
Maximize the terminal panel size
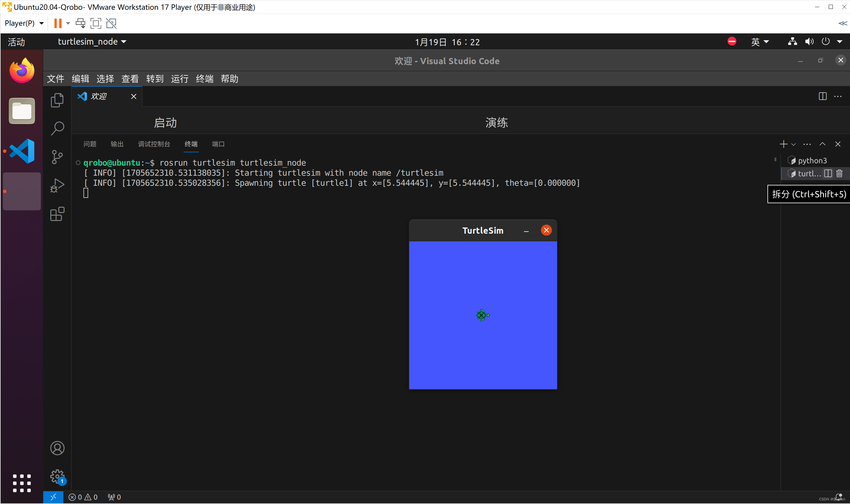pos(822,144)
